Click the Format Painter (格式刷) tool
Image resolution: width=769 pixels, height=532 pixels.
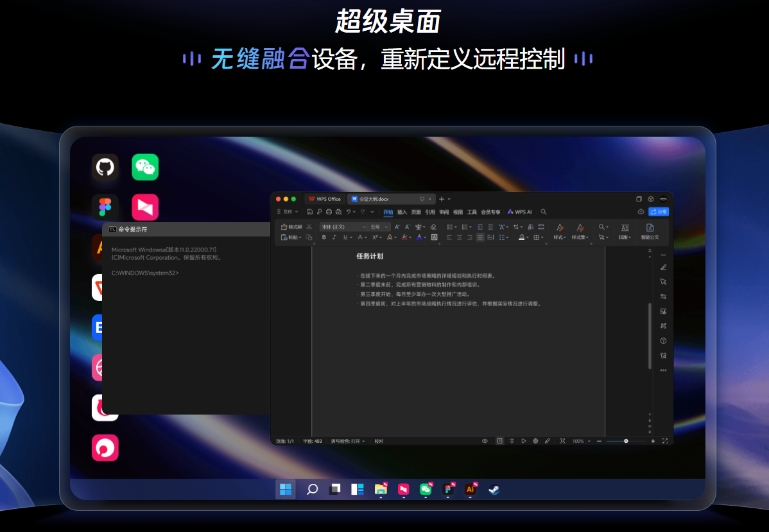pyautogui.click(x=291, y=227)
